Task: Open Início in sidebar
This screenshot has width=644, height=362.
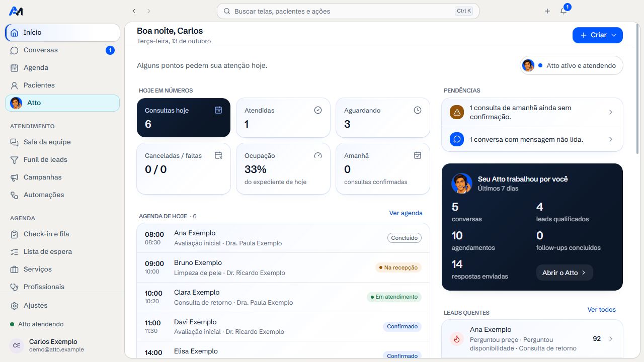Action: [62, 32]
